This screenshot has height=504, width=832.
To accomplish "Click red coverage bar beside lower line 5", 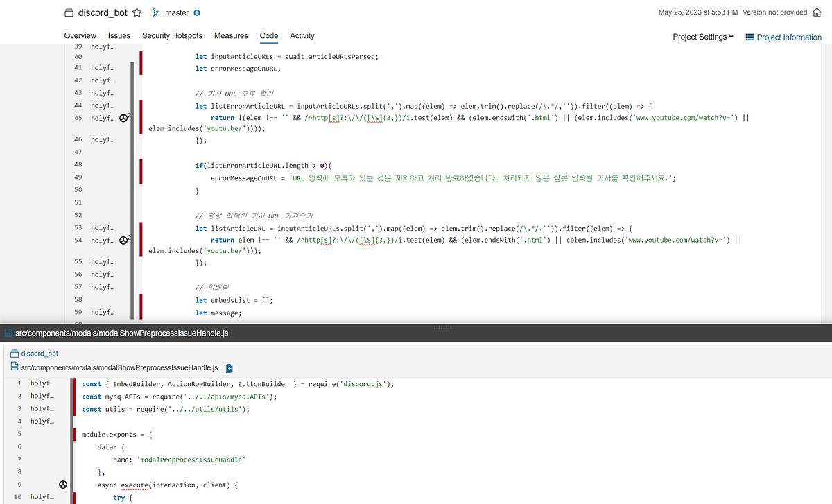I will [73, 434].
